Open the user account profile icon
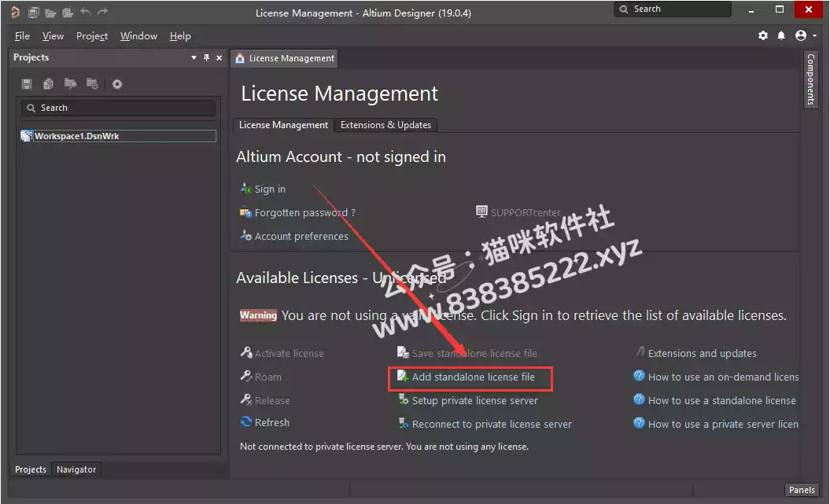The image size is (830, 504). (800, 35)
